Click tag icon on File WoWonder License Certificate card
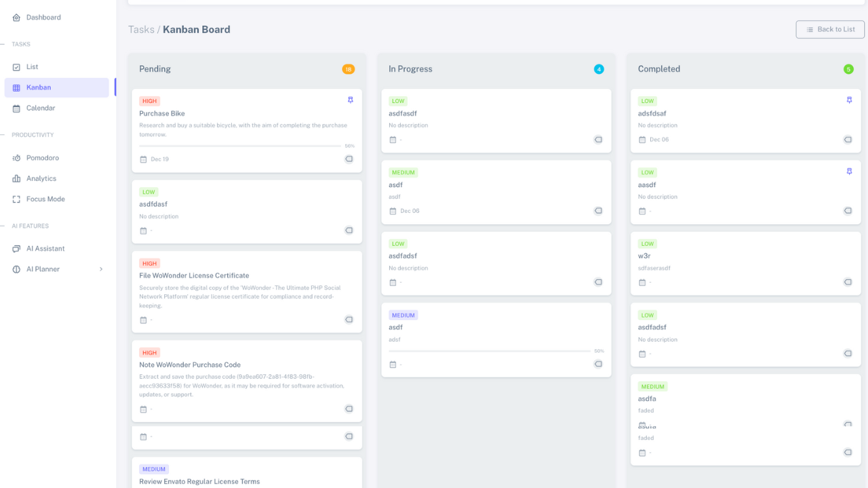The image size is (868, 488). [349, 320]
